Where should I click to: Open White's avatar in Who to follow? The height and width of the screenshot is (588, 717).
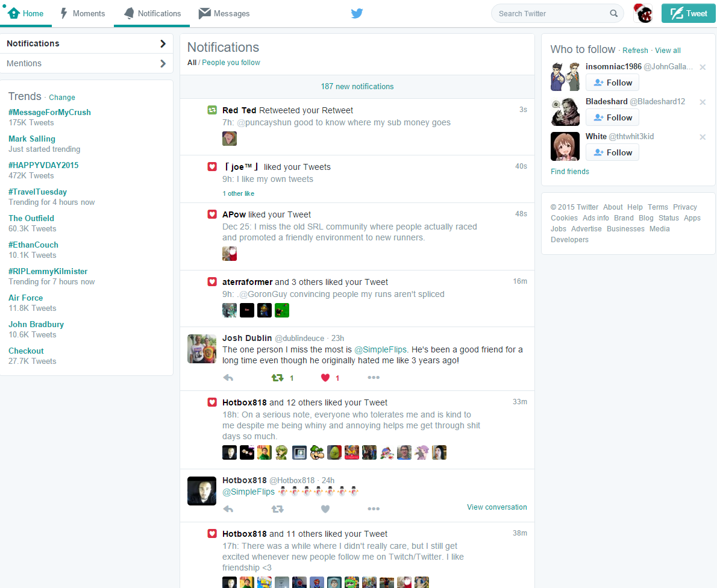565,146
